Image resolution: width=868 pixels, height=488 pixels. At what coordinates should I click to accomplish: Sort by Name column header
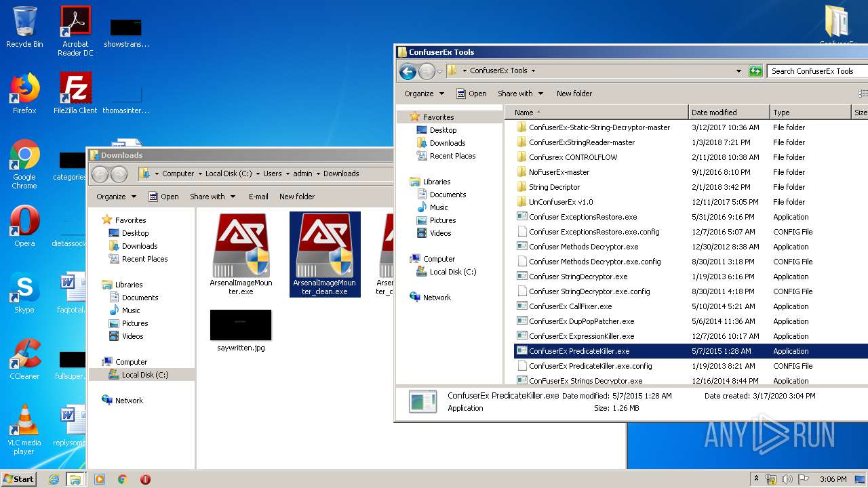pyautogui.click(x=596, y=113)
